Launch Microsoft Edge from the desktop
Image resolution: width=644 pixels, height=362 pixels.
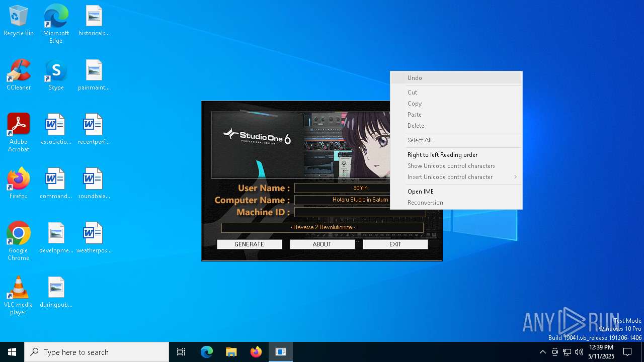56,24
